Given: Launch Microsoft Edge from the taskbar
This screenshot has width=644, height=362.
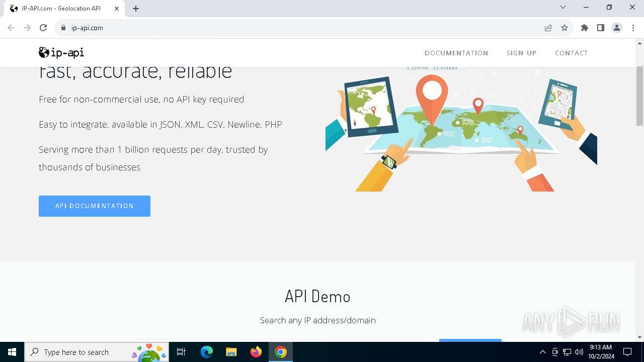Looking at the screenshot, I should (x=207, y=352).
